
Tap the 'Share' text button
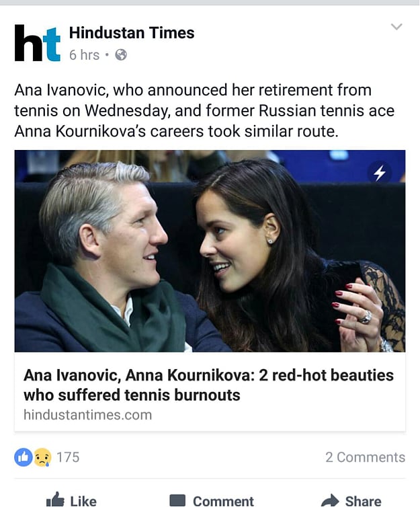coord(363,501)
